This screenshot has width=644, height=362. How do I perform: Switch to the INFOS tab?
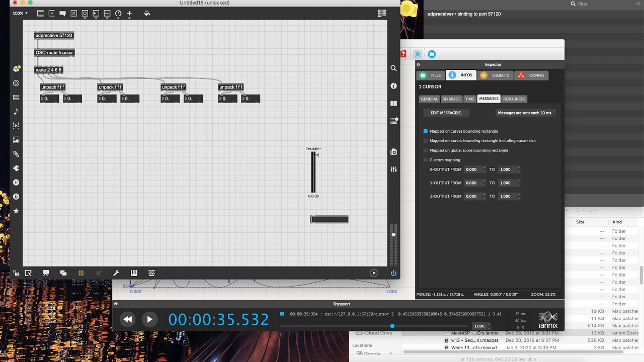coord(461,75)
